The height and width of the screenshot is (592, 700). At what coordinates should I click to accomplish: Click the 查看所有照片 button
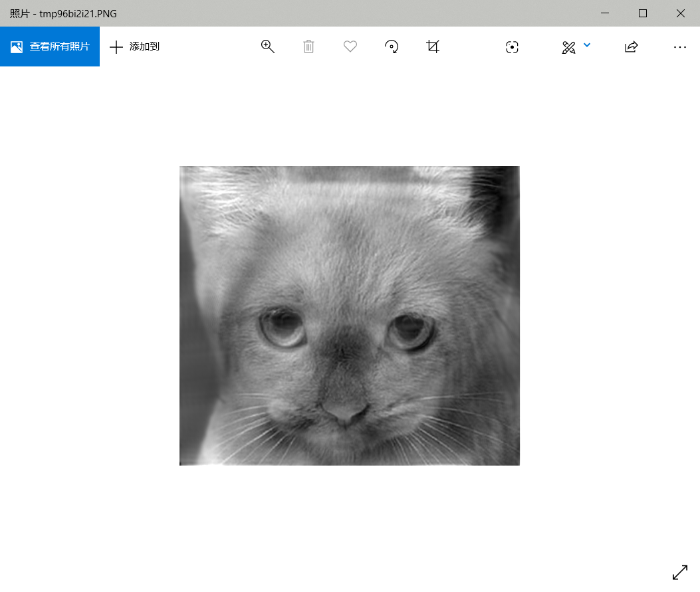(x=50, y=47)
